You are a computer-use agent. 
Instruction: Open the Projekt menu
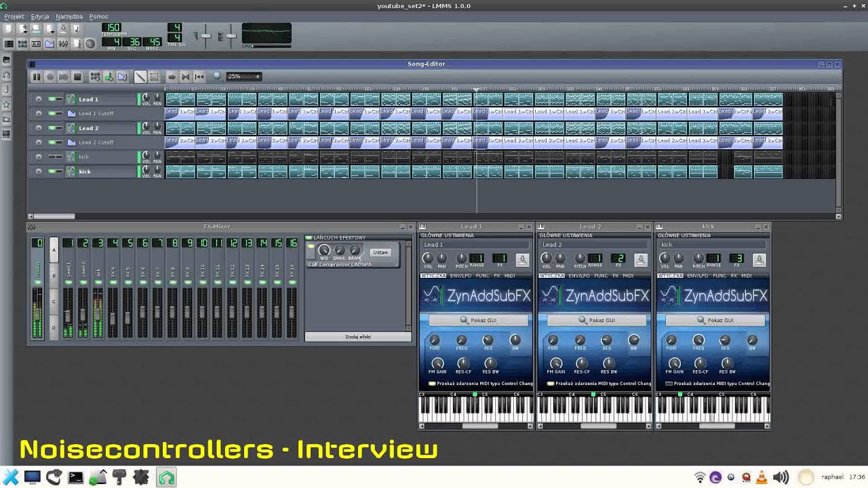click(x=14, y=16)
